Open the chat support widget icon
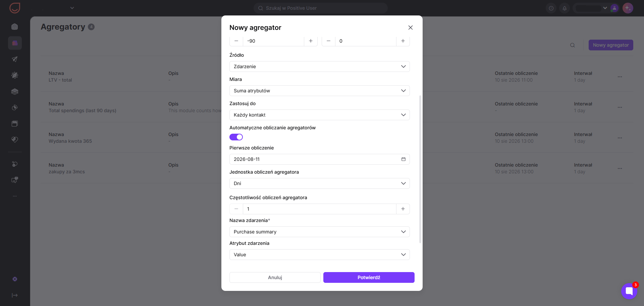This screenshot has width=644, height=306. coord(629,291)
